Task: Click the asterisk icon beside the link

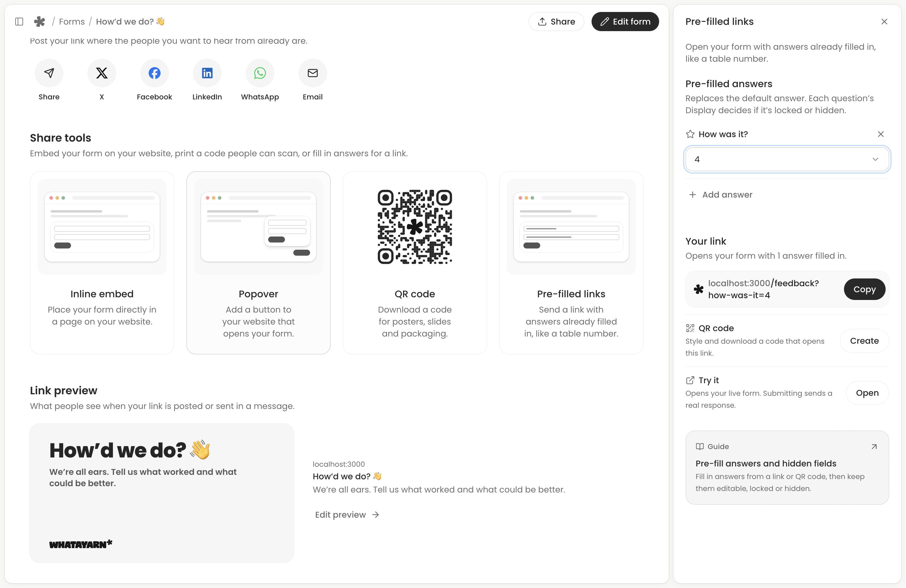Action: tap(699, 290)
